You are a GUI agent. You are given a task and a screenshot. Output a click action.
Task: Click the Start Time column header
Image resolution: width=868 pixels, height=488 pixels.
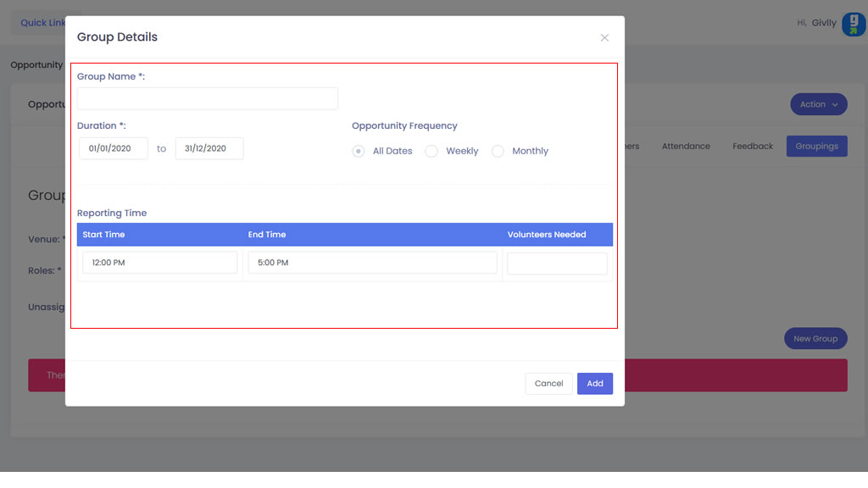pos(103,235)
